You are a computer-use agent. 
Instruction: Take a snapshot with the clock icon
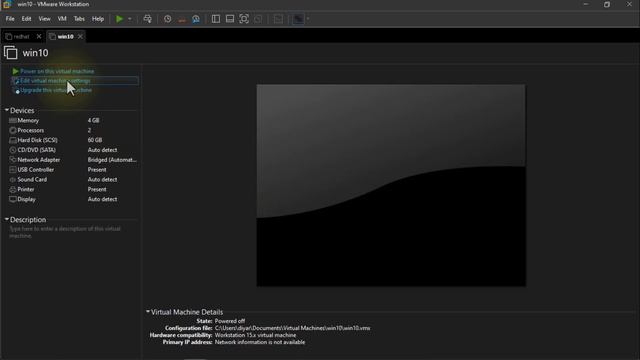click(168, 19)
